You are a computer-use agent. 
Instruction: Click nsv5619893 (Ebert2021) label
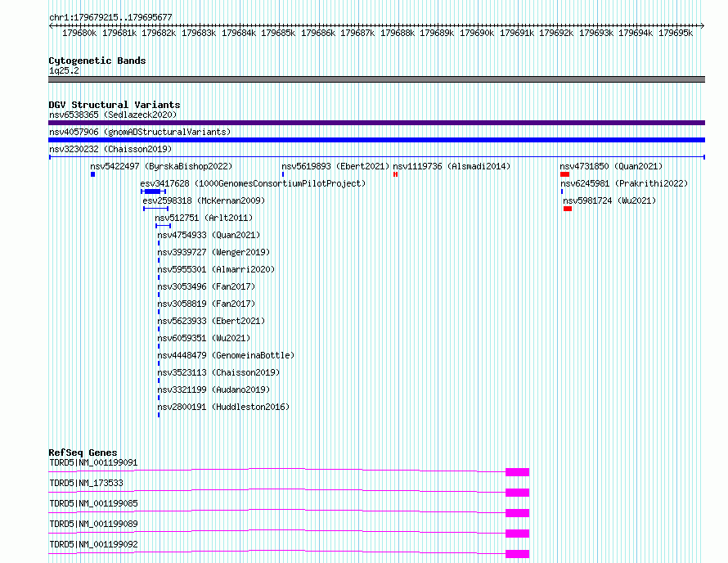[x=335, y=166]
